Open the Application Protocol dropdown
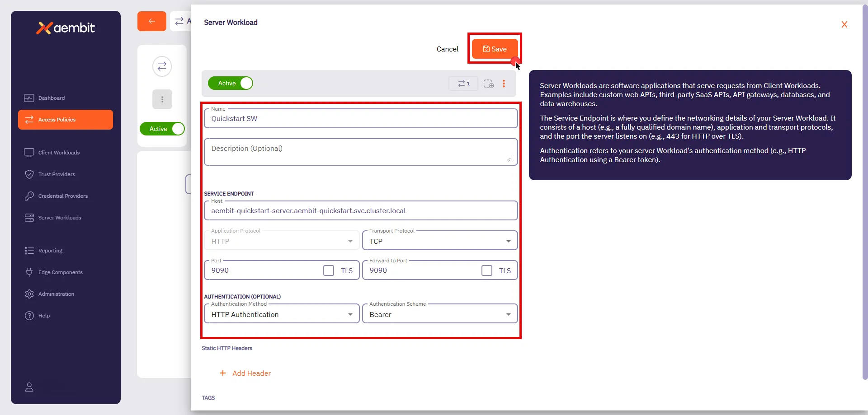Viewport: 868px width, 415px height. 282,241
